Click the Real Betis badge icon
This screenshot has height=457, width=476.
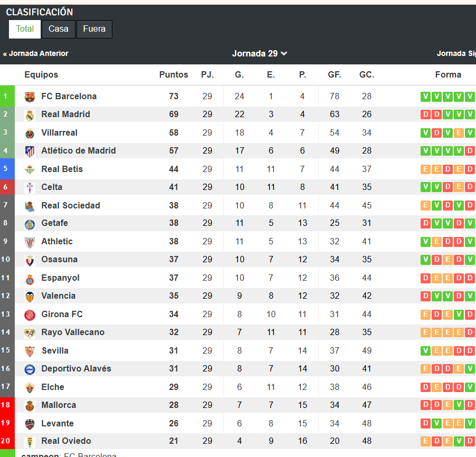coord(30,169)
